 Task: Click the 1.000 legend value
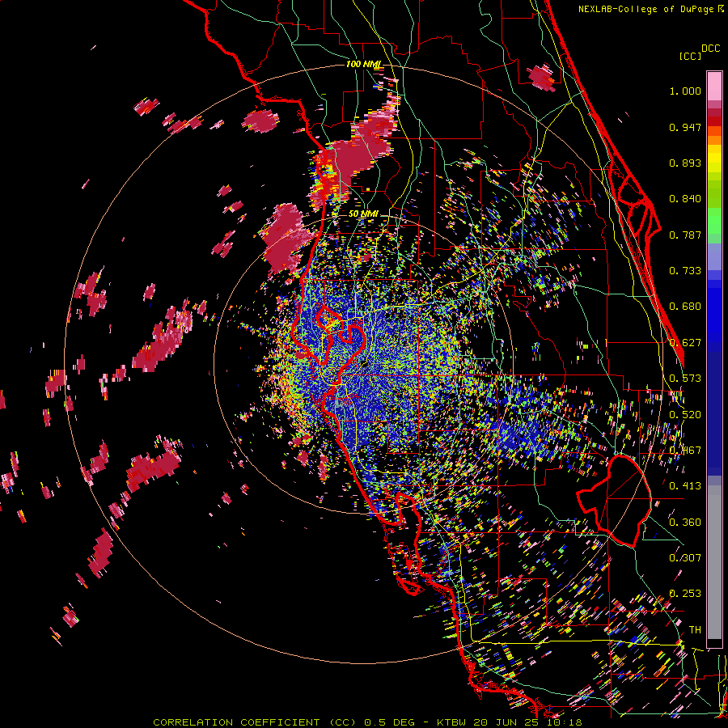685,91
